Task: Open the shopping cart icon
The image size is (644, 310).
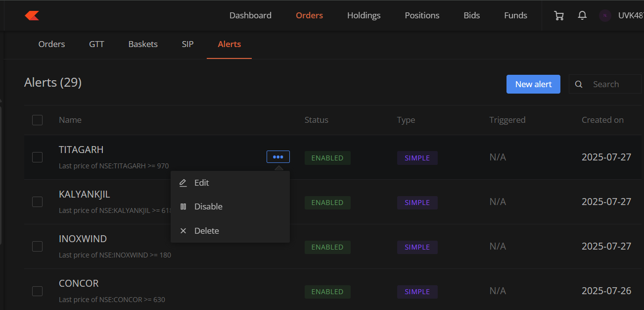Action: pyautogui.click(x=559, y=16)
